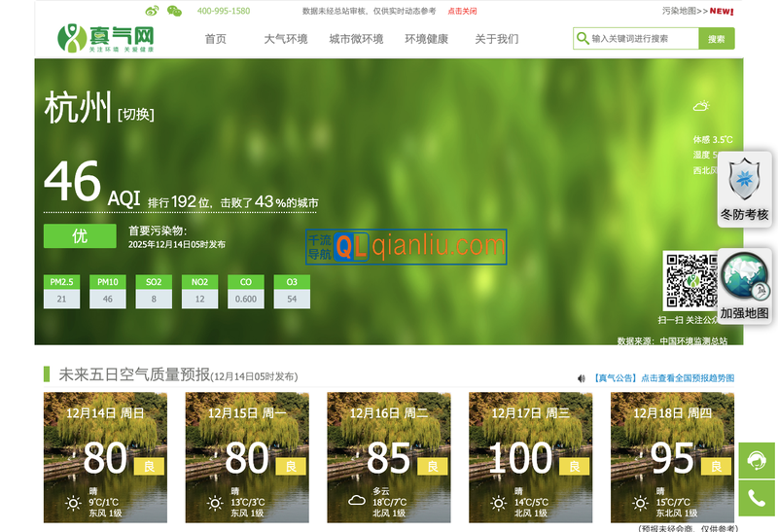778x532 pixels.
Task: Click the speaker announcement icon
Action: (582, 378)
